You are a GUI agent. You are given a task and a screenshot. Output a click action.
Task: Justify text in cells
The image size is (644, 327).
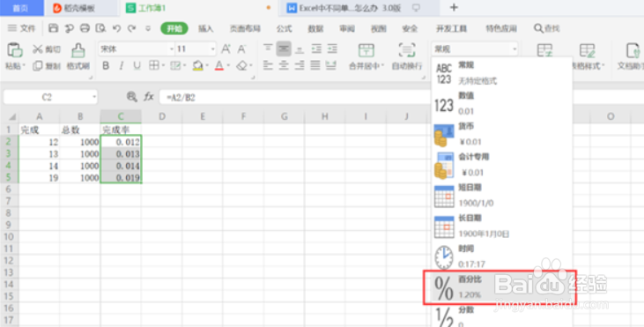[315, 65]
